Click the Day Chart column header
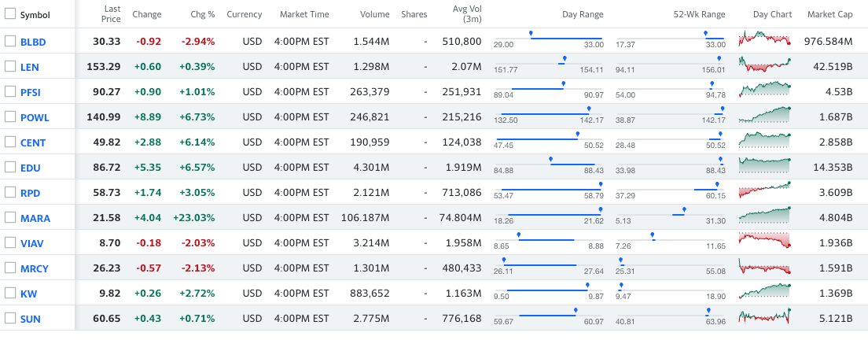868x340 pixels. [772, 14]
